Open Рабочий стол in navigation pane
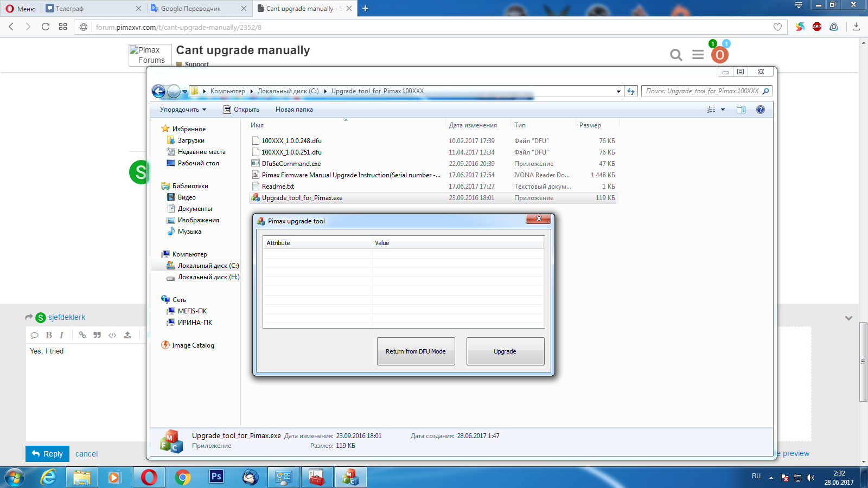The height and width of the screenshot is (488, 868). [x=198, y=163]
